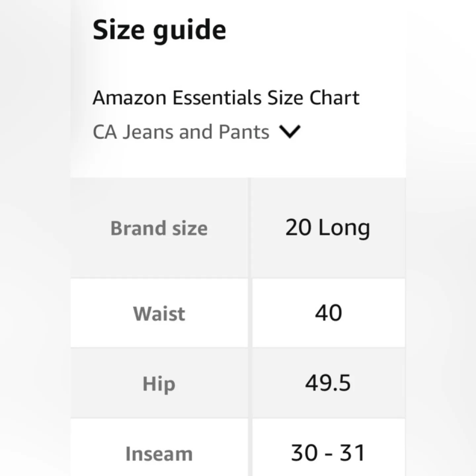Select the Hip row label
The width and height of the screenshot is (476, 476).
pyautogui.click(x=158, y=383)
